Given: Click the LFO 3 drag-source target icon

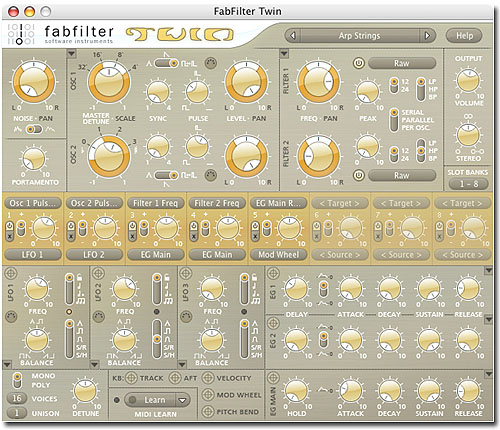Looking at the screenshot, I should [x=185, y=273].
